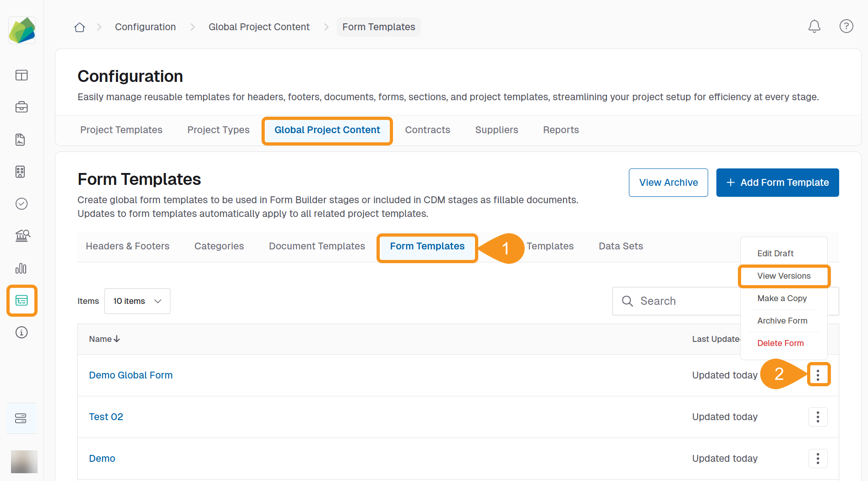
Task: Open the bar chart icon in sidebar
Action: pyautogui.click(x=22, y=268)
